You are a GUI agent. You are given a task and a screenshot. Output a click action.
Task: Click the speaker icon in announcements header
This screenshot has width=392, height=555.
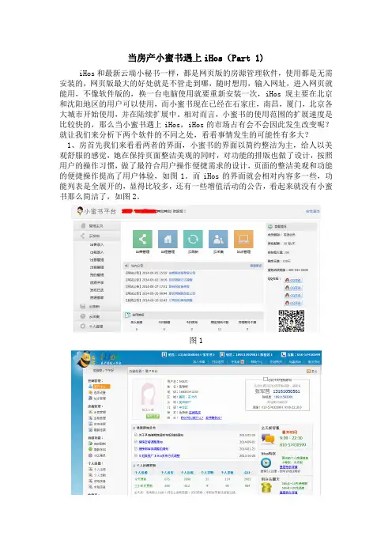coord(126,266)
